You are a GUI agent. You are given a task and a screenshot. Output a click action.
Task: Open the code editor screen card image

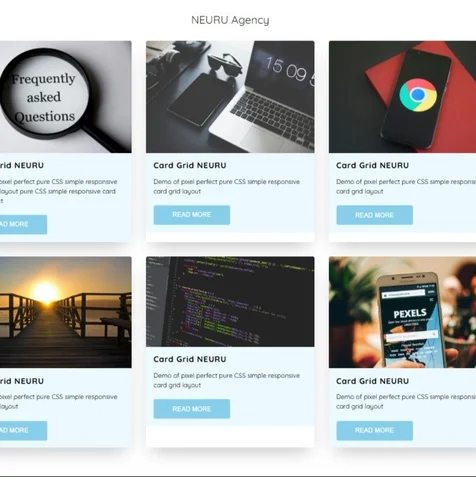(x=230, y=301)
